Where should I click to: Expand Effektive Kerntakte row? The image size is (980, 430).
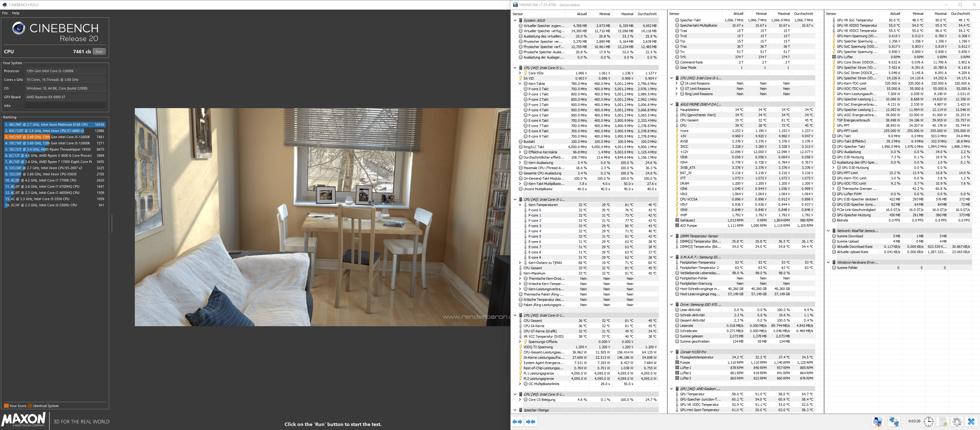pos(520,152)
